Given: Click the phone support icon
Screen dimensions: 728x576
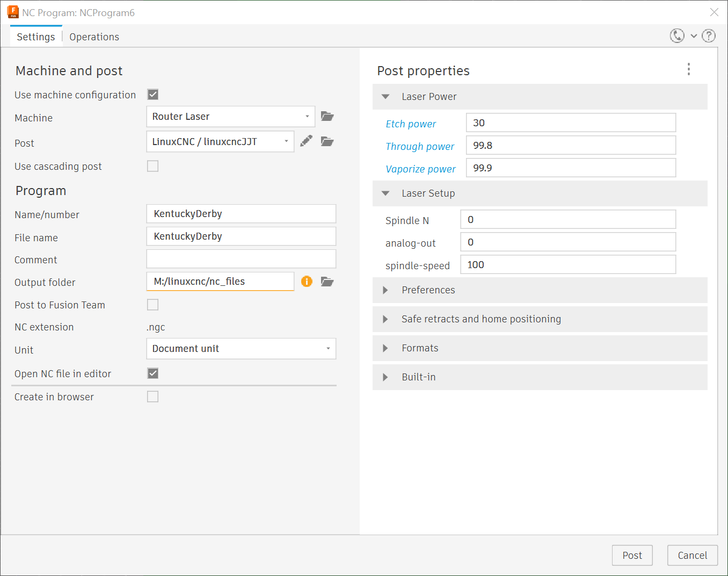Looking at the screenshot, I should pyautogui.click(x=677, y=36).
